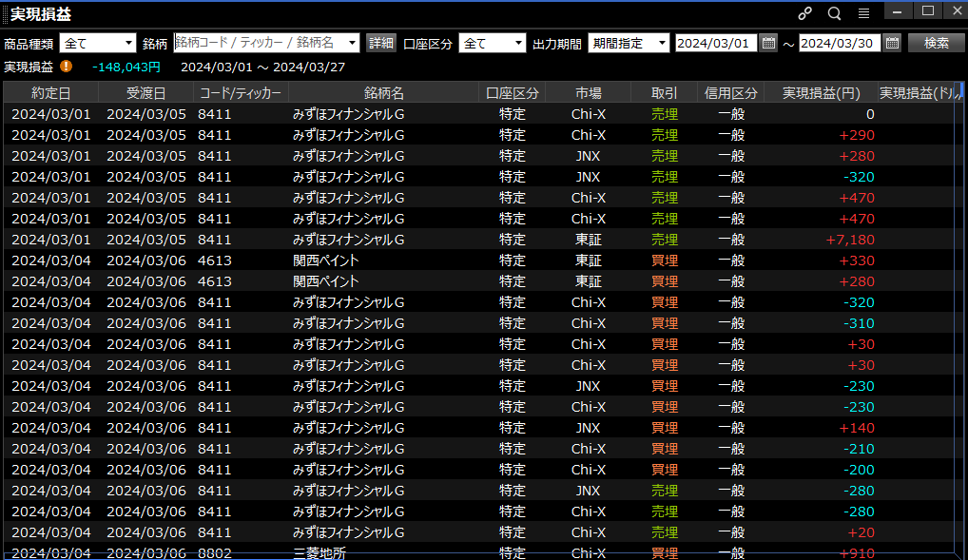Screen dimensions: 968x560
Task: Click 売埋 in the +20 row
Action: pyautogui.click(x=665, y=532)
